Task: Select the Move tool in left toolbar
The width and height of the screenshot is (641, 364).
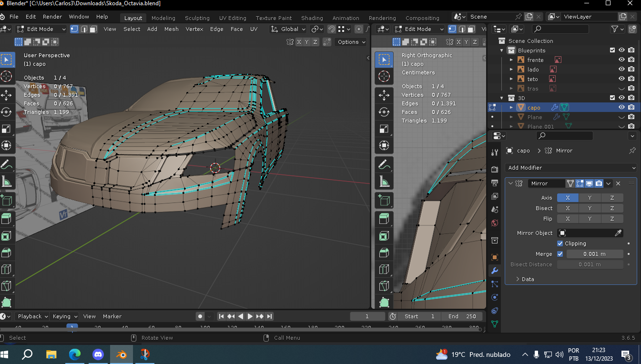Action: click(x=6, y=95)
